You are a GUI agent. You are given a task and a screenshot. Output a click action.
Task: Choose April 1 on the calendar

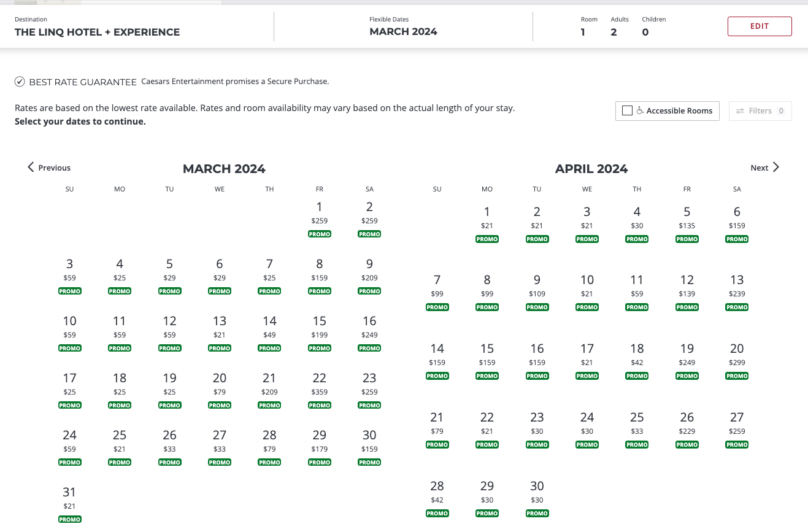pos(487,218)
